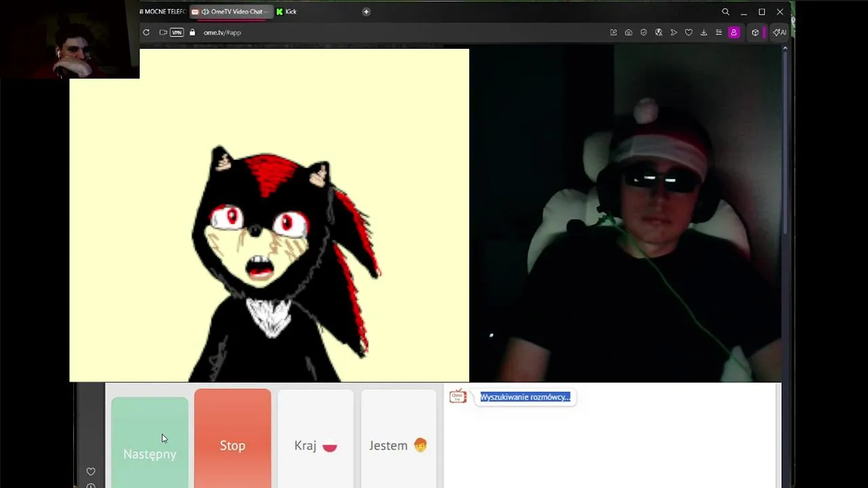
Task: Click the 'Wyszukiwanie rozmówcy...' status message
Action: pyautogui.click(x=526, y=397)
